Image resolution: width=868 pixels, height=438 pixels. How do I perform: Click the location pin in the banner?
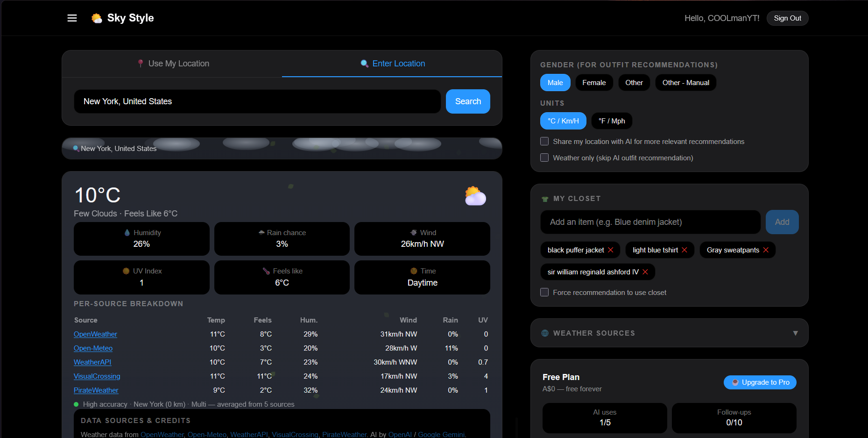click(x=76, y=149)
